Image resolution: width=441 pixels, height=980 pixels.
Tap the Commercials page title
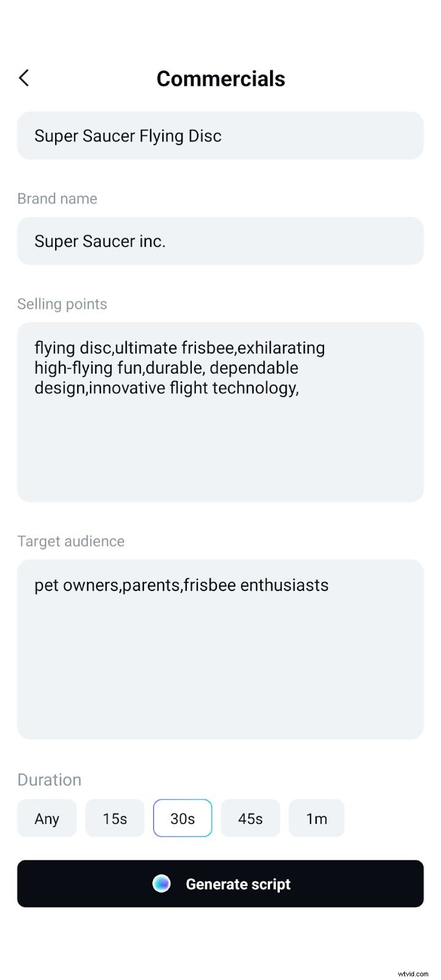[x=221, y=78]
